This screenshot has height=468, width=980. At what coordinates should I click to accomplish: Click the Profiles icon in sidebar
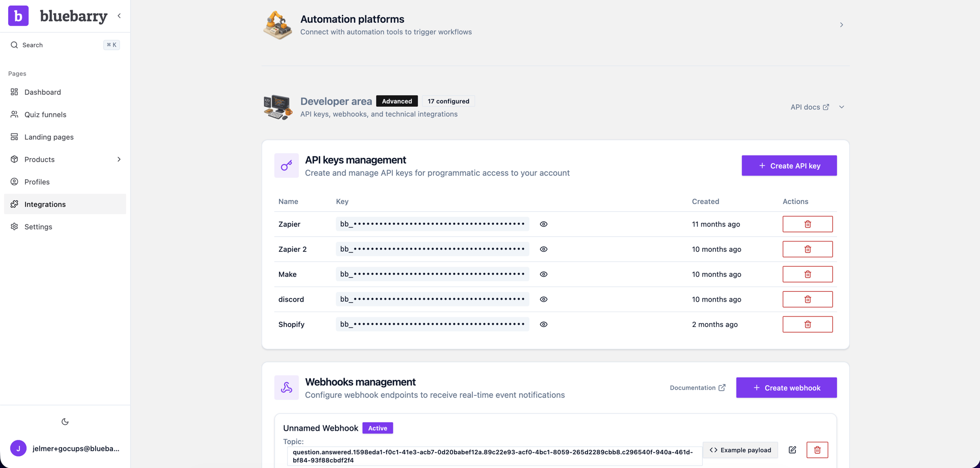pyautogui.click(x=14, y=182)
